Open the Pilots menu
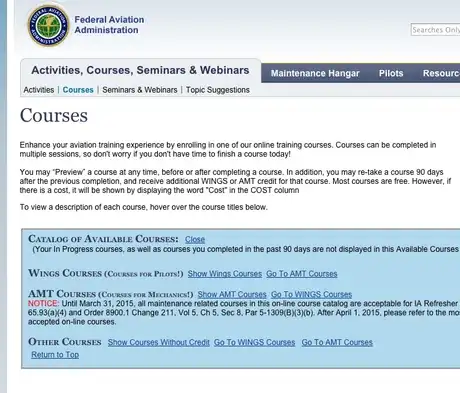The image size is (460, 393). (391, 73)
